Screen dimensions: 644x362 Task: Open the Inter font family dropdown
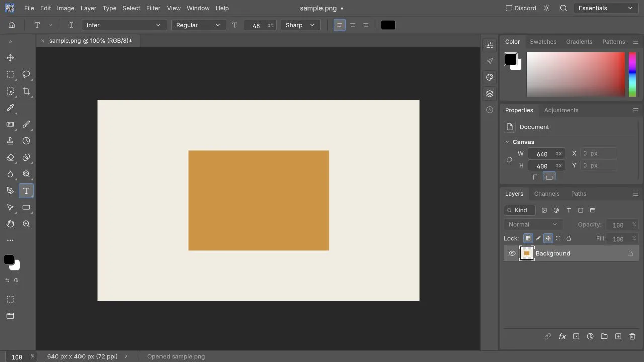(x=124, y=25)
